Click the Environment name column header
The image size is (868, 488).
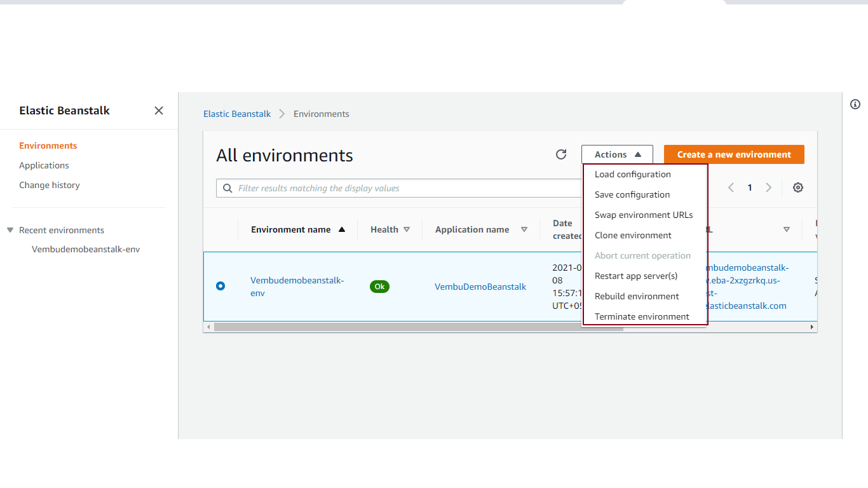[x=291, y=229]
